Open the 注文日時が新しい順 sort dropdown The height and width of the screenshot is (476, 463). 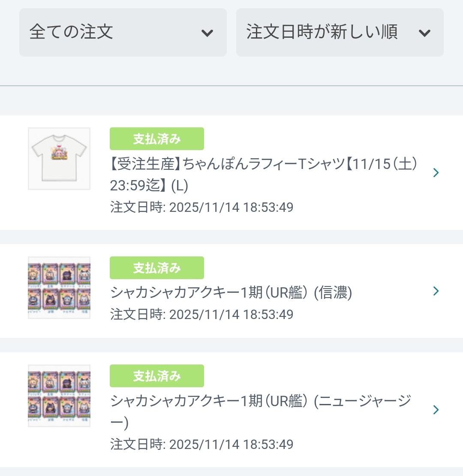pyautogui.click(x=340, y=32)
